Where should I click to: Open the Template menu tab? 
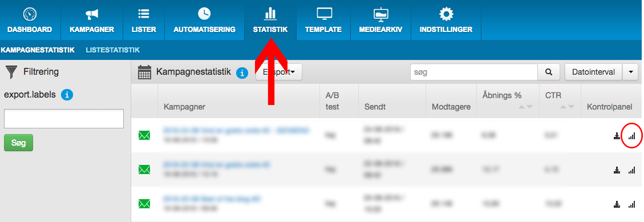tap(323, 20)
